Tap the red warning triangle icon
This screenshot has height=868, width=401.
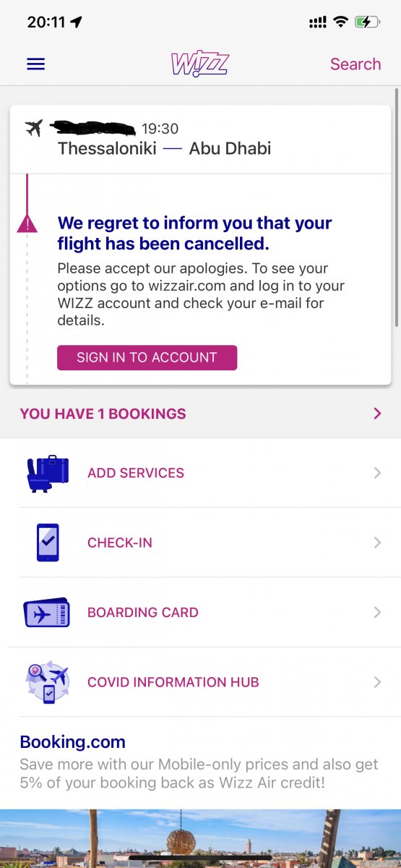pyautogui.click(x=27, y=224)
